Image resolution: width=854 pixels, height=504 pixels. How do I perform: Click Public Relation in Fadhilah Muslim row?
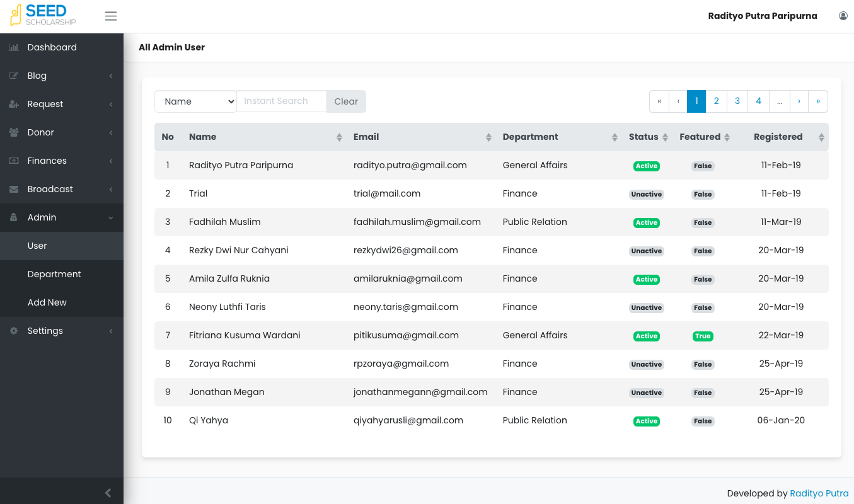[535, 222]
